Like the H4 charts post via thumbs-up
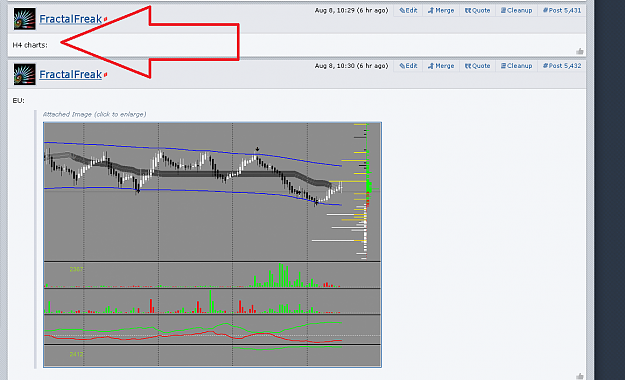 pos(580,51)
